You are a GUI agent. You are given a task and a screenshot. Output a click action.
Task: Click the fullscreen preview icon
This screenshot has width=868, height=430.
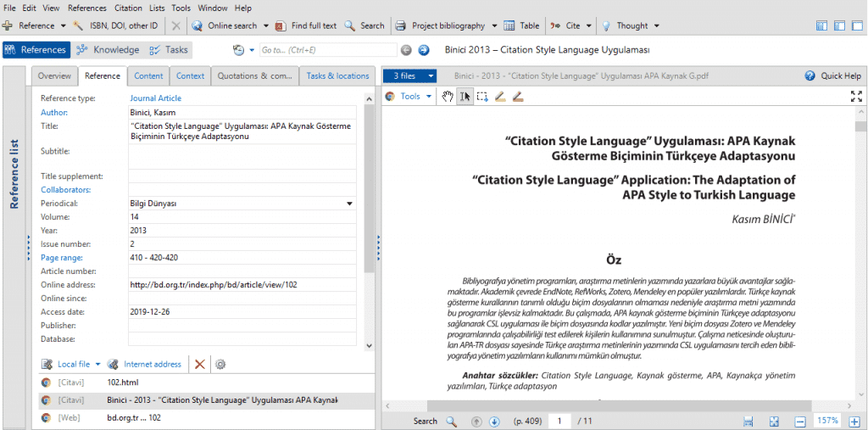(855, 97)
